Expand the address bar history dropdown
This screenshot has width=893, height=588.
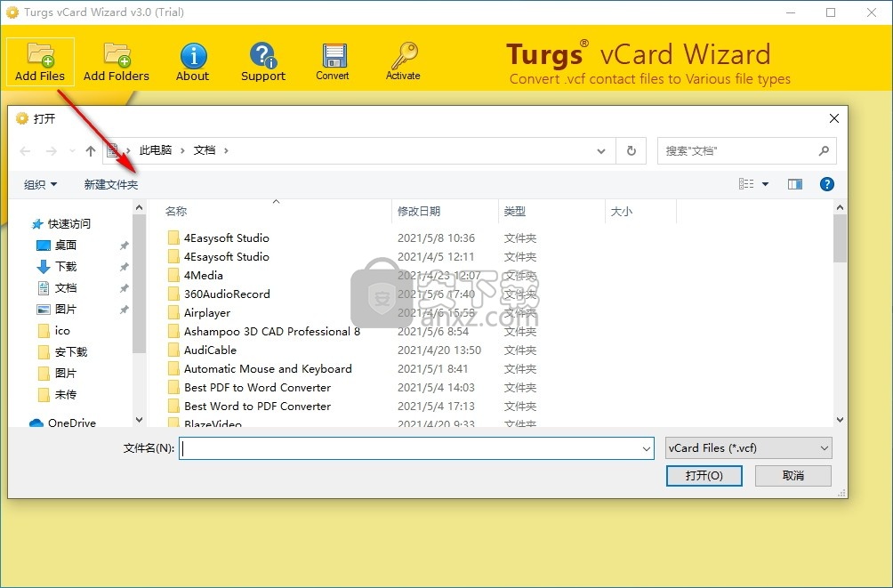[601, 151]
